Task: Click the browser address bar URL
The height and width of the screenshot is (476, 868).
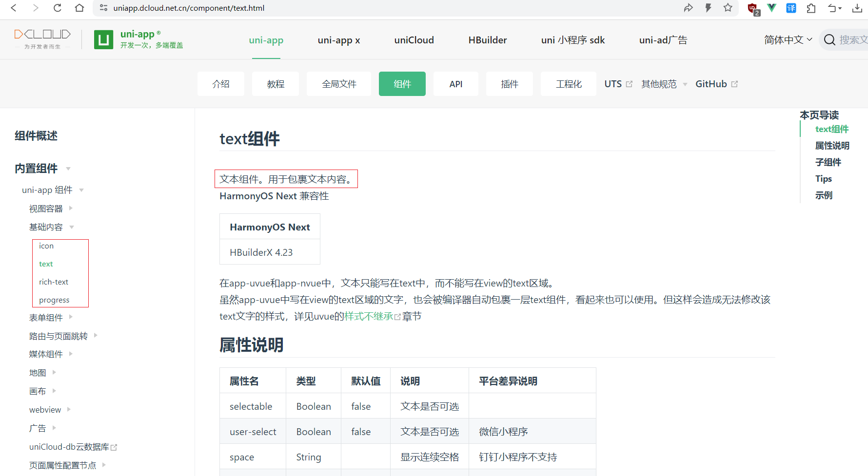Action: (x=189, y=8)
